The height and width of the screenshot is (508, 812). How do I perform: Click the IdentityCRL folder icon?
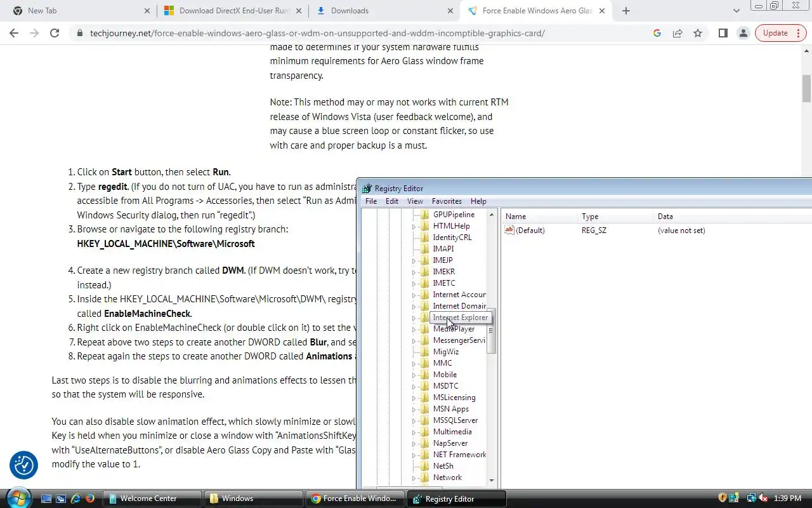425,237
